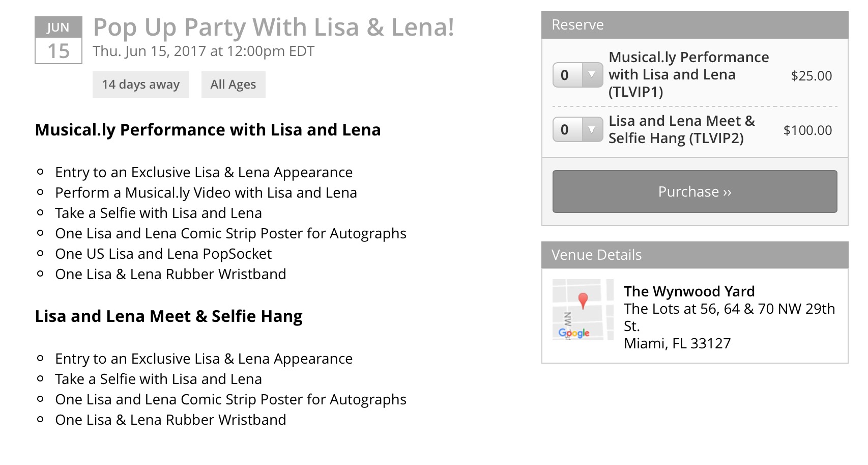Click the Venue Details panel header
This screenshot has height=465, width=868.
pos(695,255)
